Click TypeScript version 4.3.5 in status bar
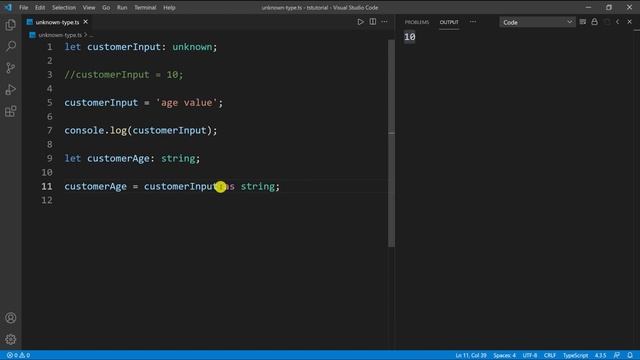The width and height of the screenshot is (640, 360). click(x=600, y=355)
